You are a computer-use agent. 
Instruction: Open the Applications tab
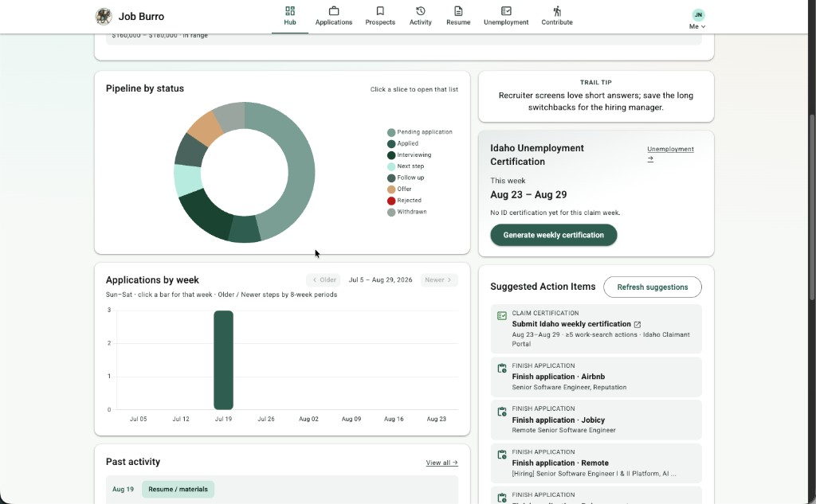(x=334, y=16)
